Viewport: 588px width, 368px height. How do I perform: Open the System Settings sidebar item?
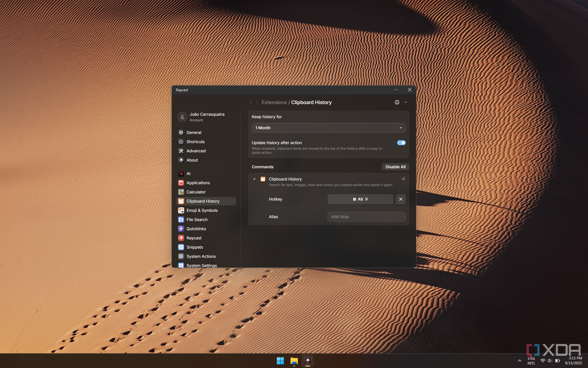pyautogui.click(x=206, y=265)
